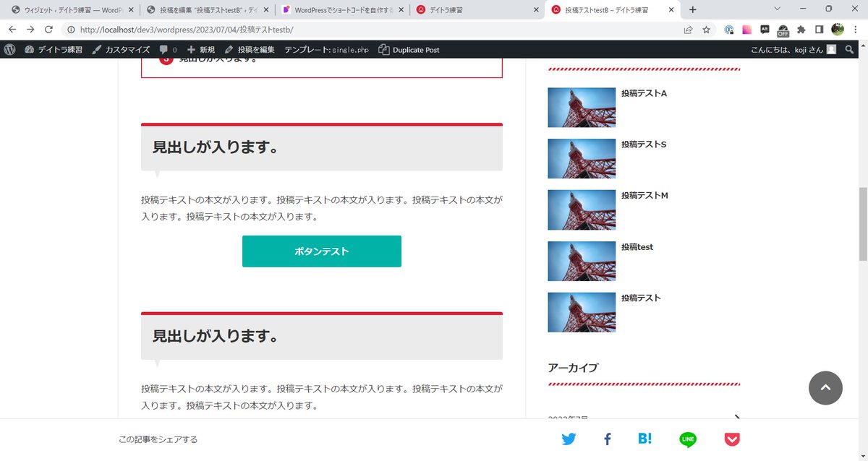Viewport: 868px width, 461px height.
Task: Open the 投稿test post link
Action: (x=637, y=247)
